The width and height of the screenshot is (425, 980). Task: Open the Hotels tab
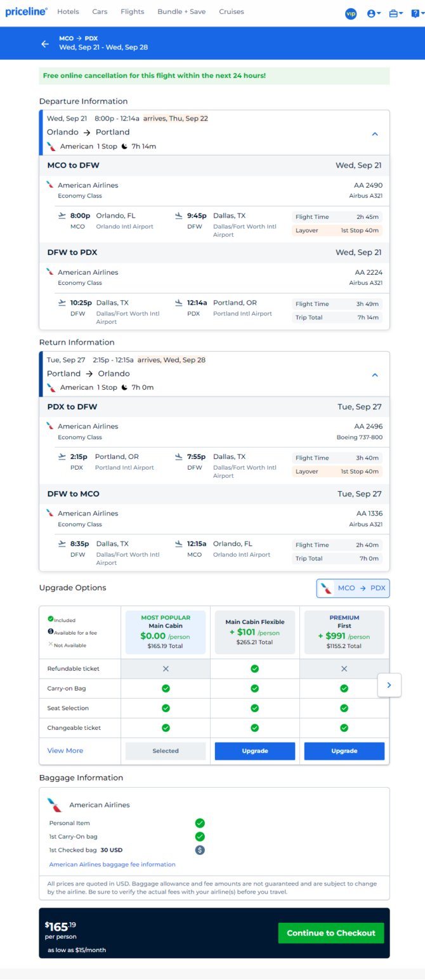68,11
